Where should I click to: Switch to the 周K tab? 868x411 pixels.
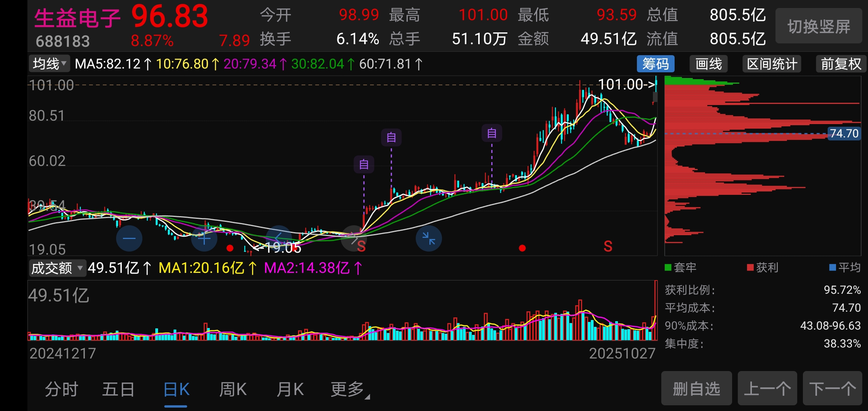233,389
